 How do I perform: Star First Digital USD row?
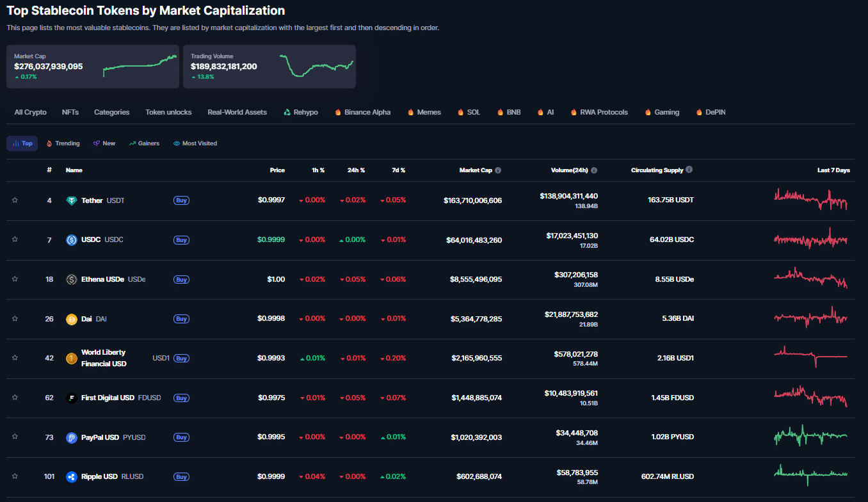(15, 398)
